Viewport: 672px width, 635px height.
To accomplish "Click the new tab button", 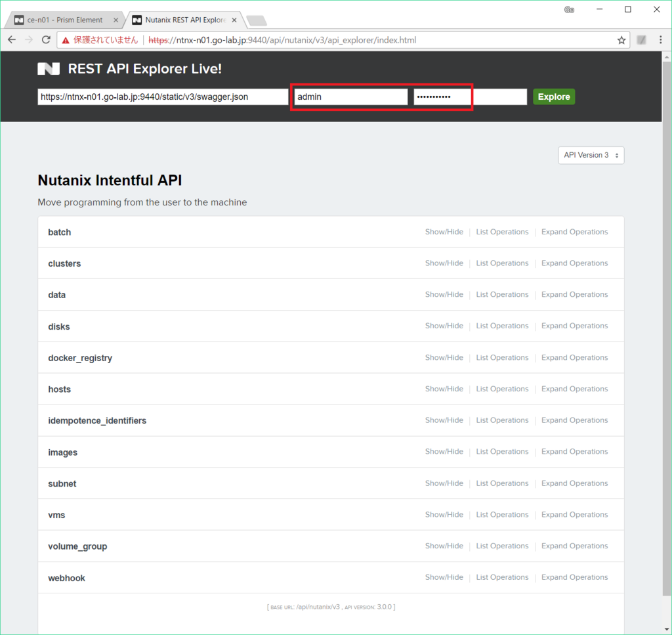I will (256, 20).
